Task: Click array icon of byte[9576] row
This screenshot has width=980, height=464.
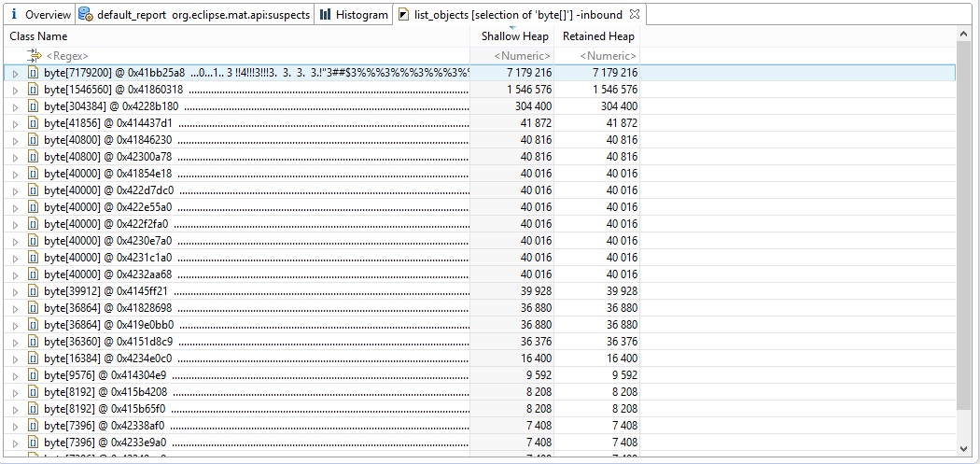Action: coord(33,376)
